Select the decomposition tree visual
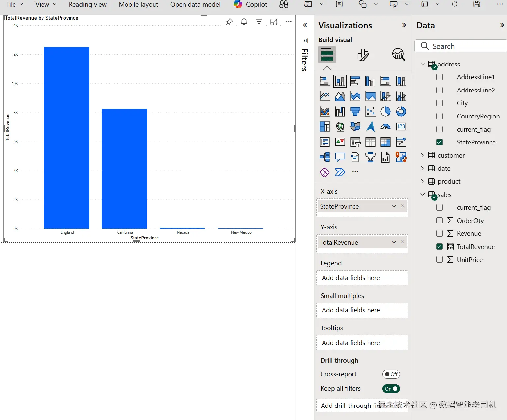Image resolution: width=507 pixels, height=420 pixels. (324, 157)
